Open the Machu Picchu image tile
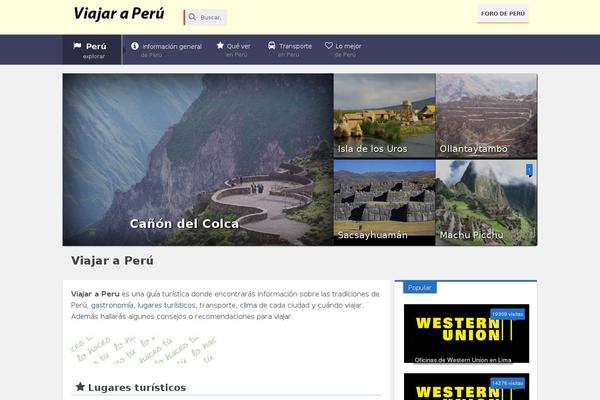 486,202
